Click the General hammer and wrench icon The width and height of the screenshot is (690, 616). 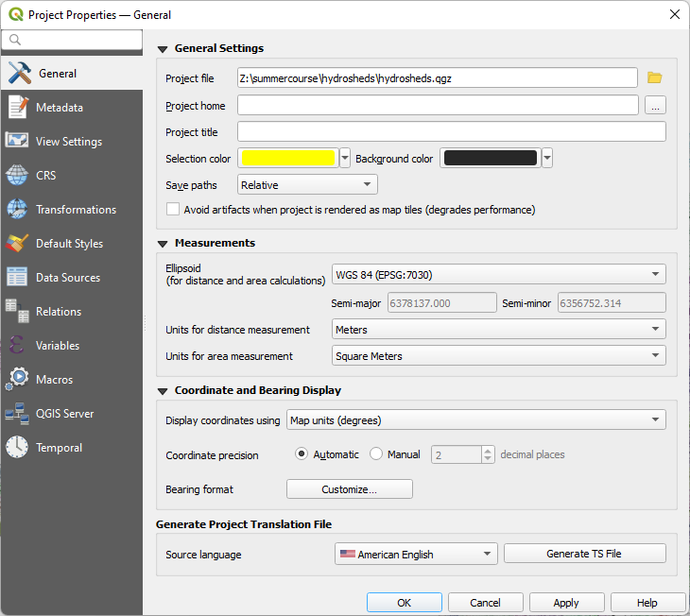19,73
